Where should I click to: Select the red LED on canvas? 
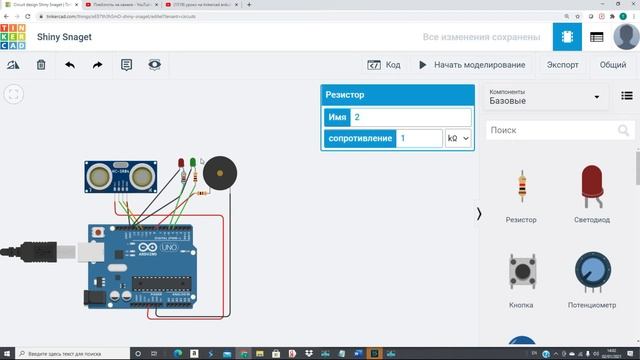(181, 164)
